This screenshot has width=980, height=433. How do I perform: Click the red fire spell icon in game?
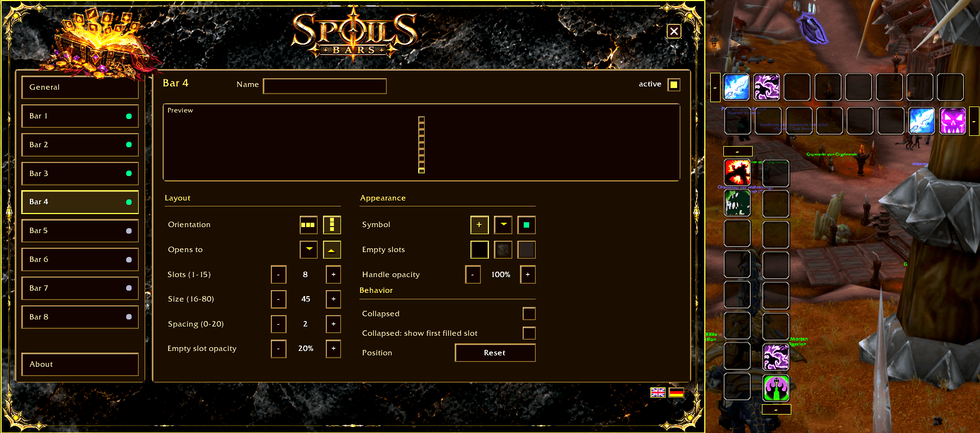[x=737, y=172]
